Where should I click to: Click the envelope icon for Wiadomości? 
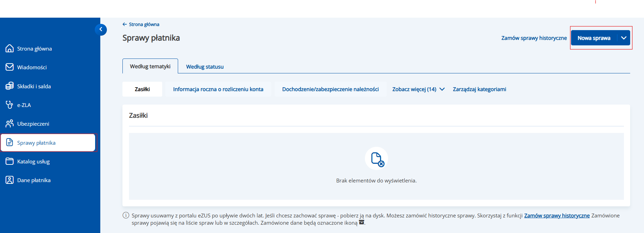click(10, 67)
